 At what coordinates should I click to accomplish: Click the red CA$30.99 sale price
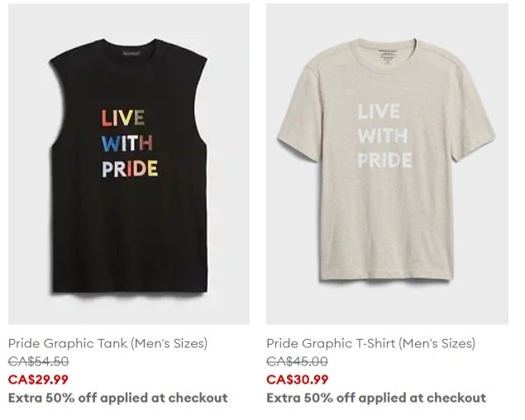coord(298,379)
